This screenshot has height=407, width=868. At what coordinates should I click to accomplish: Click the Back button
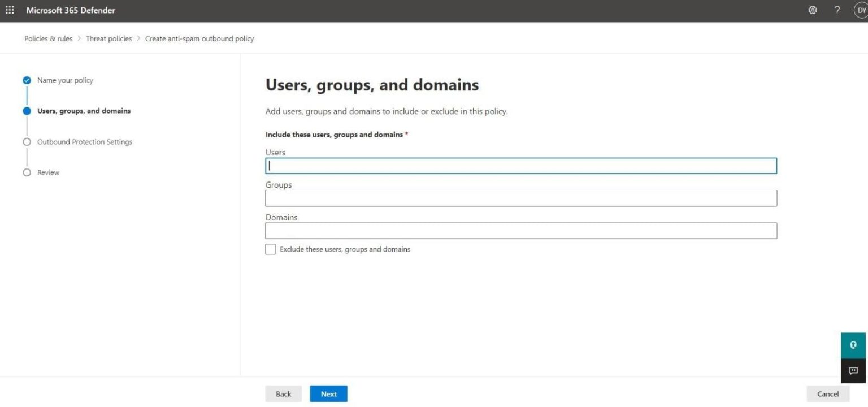pyautogui.click(x=283, y=393)
